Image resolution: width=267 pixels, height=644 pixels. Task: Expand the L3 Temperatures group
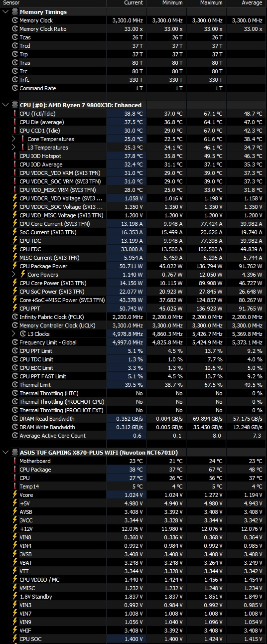[13, 148]
